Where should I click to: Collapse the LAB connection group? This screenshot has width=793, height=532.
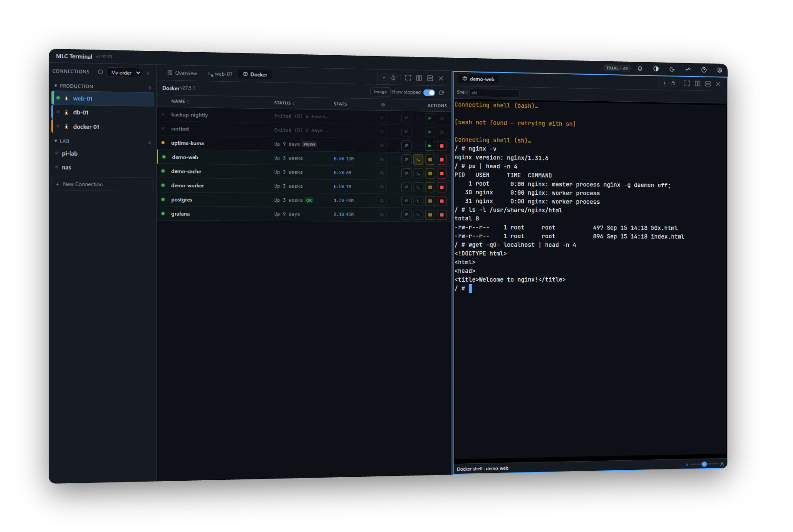[x=56, y=141]
